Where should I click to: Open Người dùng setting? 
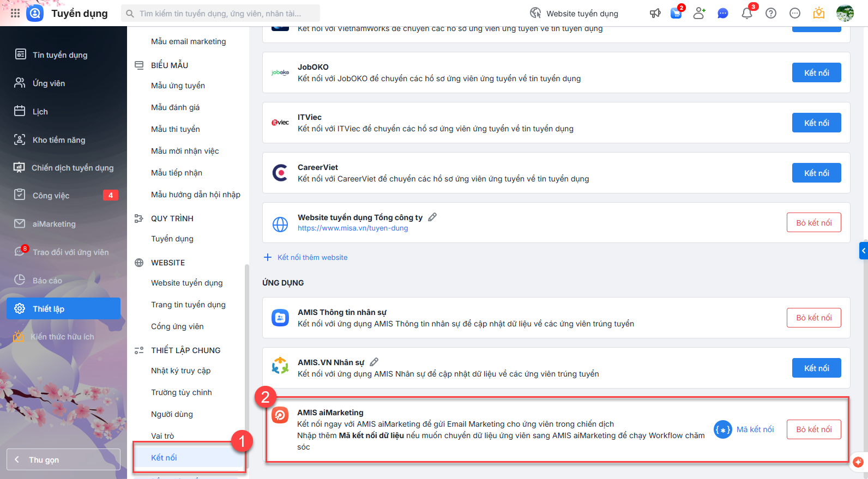coord(172,414)
